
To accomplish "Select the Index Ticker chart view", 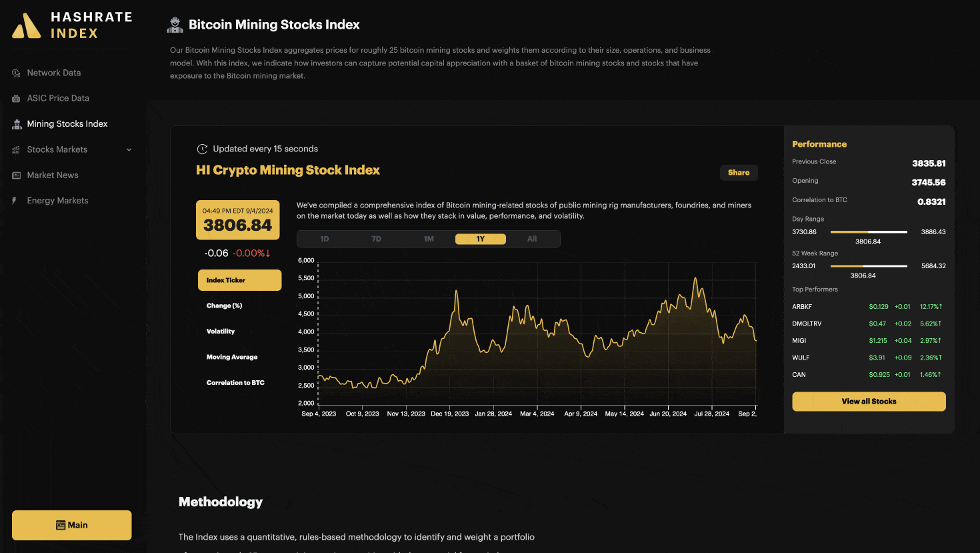I will [239, 280].
